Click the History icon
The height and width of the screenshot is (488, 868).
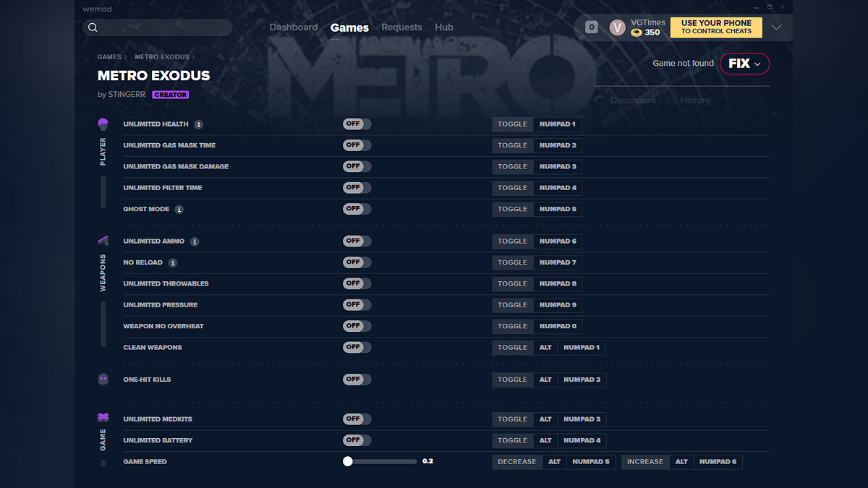[672, 100]
